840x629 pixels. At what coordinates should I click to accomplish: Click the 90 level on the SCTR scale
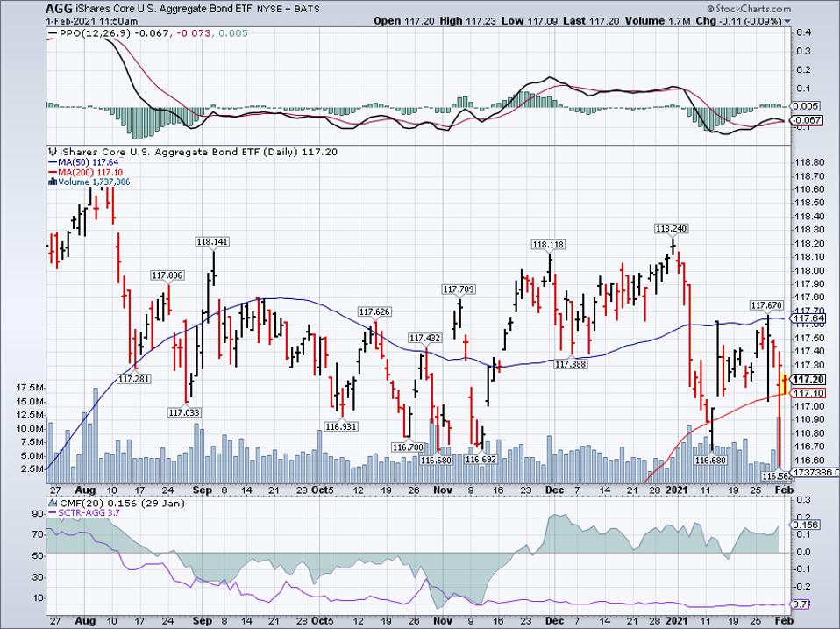38,514
